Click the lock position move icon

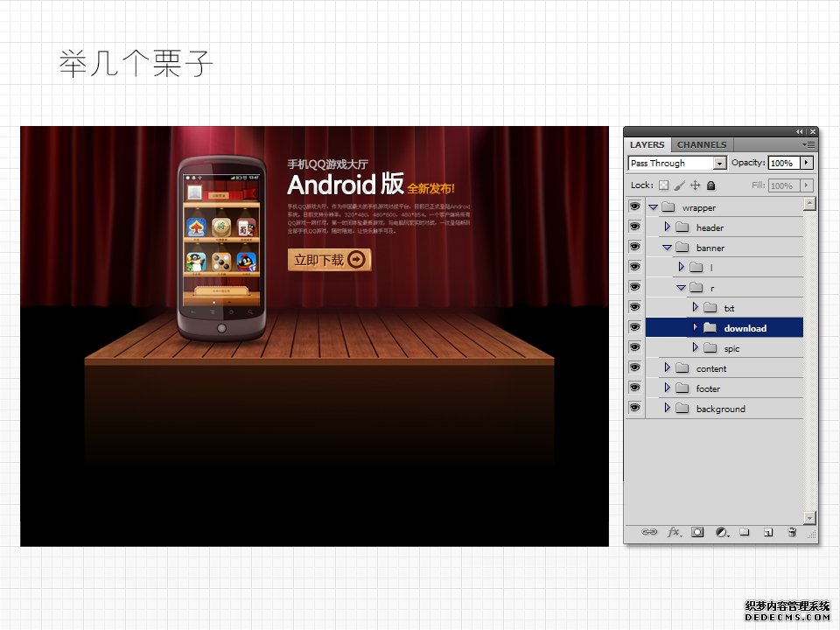click(x=695, y=185)
